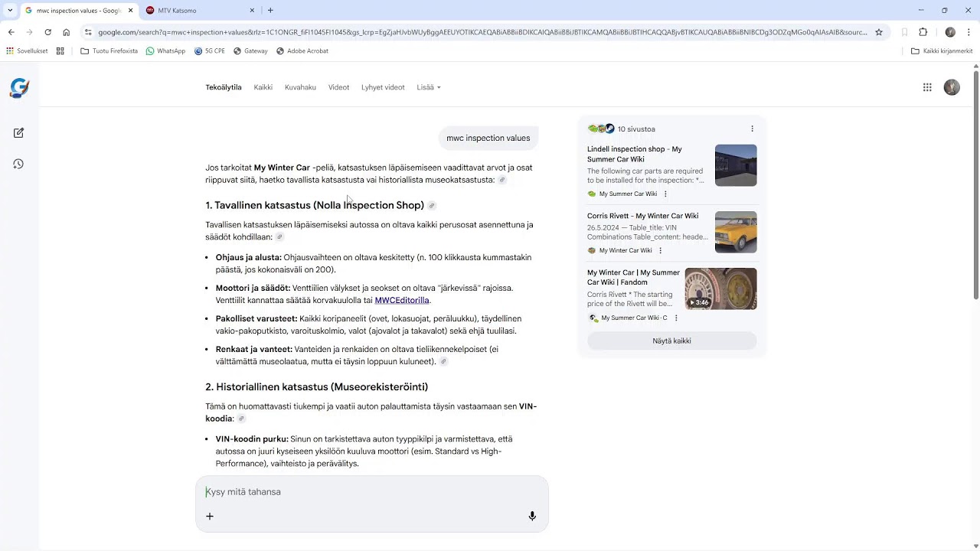Expand the Kaikki kirjanmerkit folder

[x=942, y=51]
